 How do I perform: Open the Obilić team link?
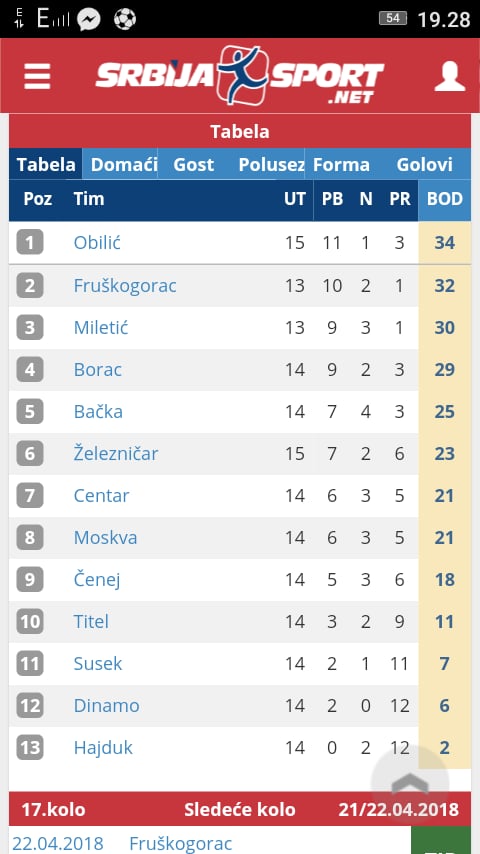97,242
